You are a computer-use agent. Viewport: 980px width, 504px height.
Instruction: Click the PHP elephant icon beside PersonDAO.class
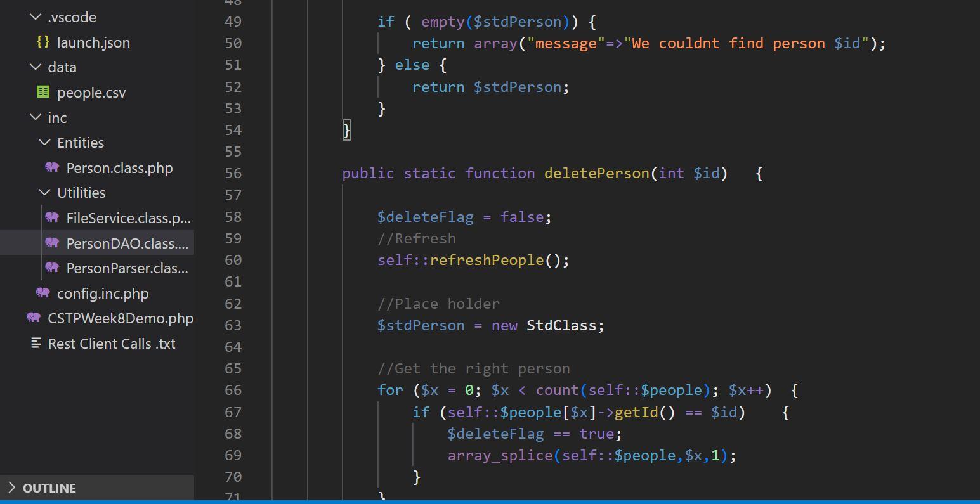tap(52, 243)
